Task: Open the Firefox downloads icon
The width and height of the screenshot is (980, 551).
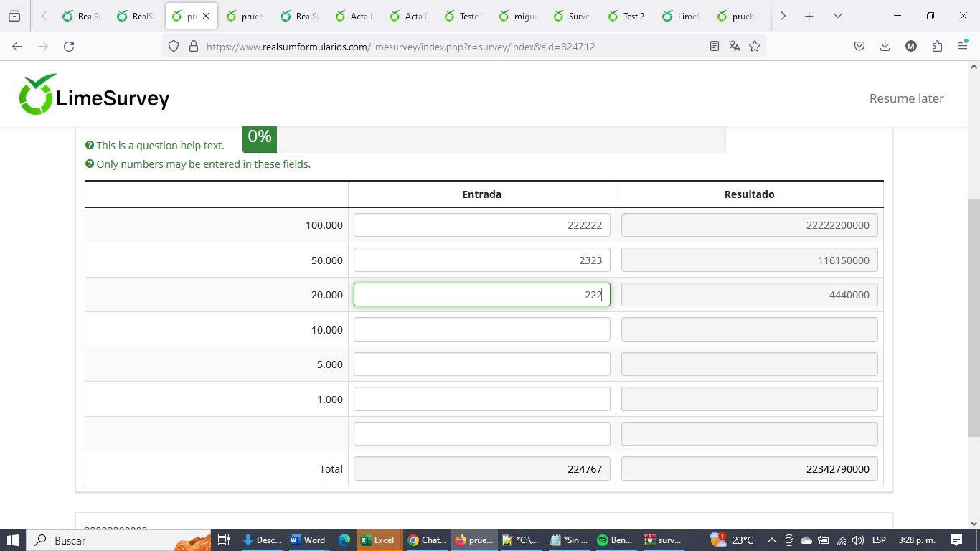Action: (885, 47)
